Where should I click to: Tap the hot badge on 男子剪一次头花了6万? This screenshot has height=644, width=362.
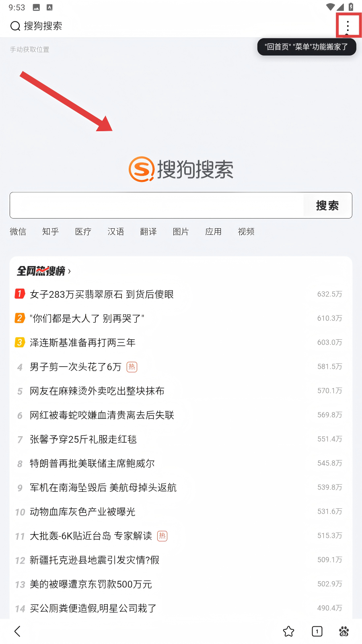click(x=132, y=367)
